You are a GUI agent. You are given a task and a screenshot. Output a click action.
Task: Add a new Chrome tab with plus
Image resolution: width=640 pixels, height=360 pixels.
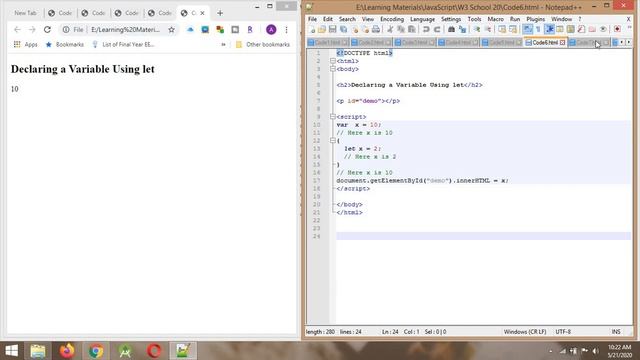220,13
